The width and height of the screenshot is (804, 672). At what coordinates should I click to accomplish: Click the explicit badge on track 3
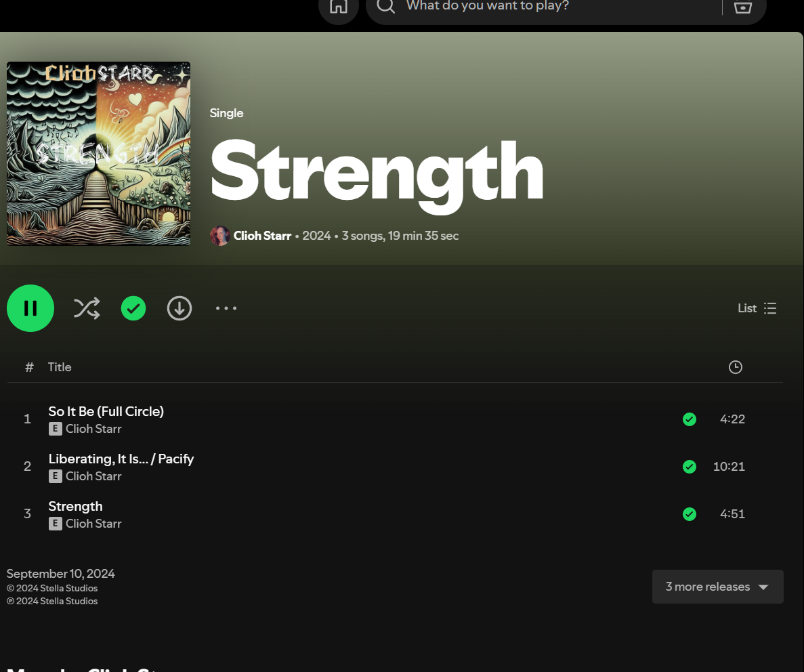click(x=56, y=524)
